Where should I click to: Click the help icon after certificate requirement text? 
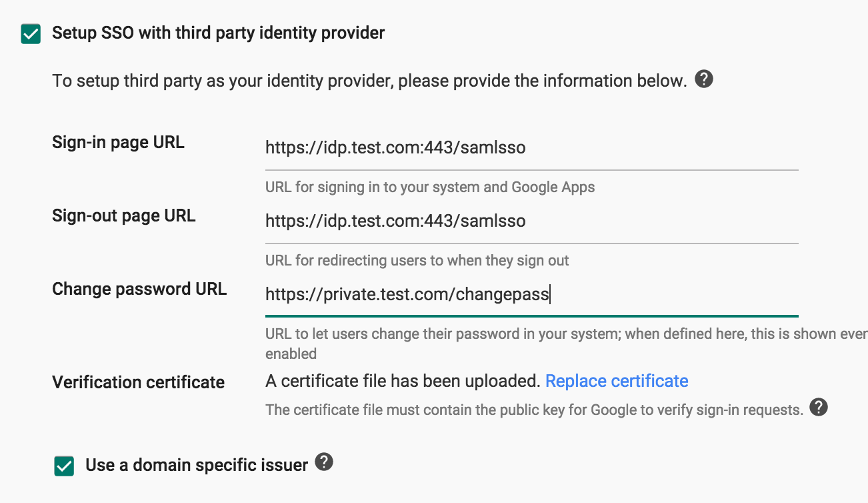point(819,407)
